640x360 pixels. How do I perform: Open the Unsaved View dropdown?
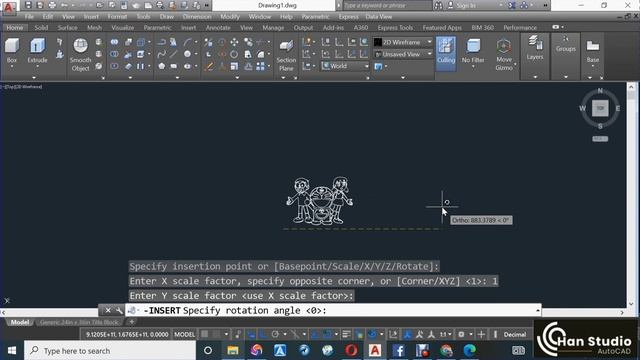(x=402, y=54)
